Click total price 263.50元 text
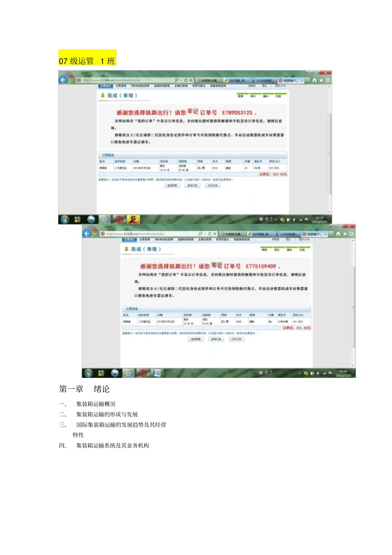The width and height of the screenshot is (392, 555). pos(273,174)
